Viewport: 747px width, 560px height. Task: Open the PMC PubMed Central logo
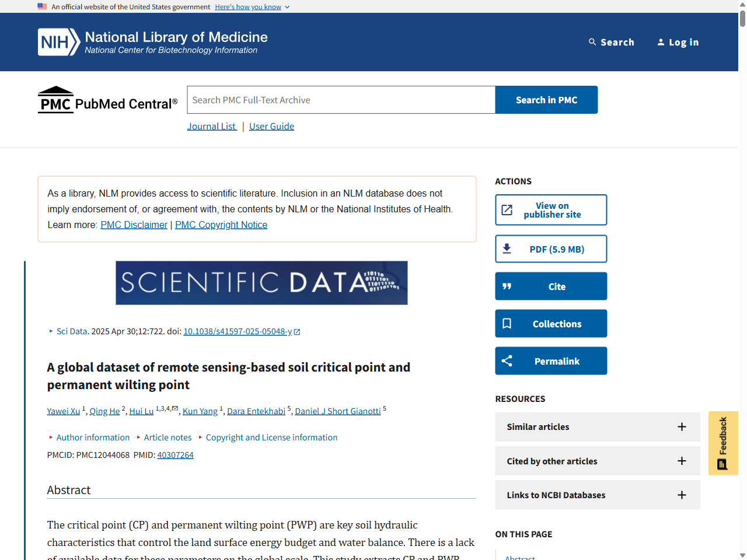(x=107, y=100)
